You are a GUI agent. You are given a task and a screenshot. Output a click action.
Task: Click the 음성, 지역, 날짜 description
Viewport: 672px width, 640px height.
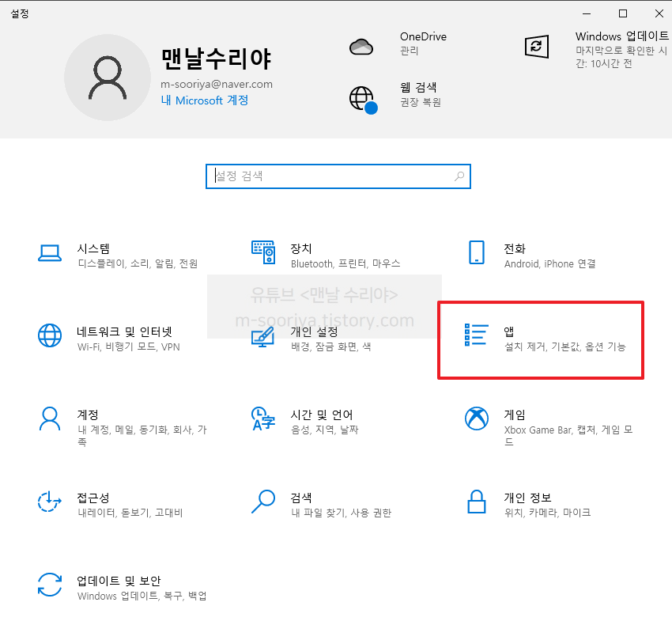(x=324, y=430)
